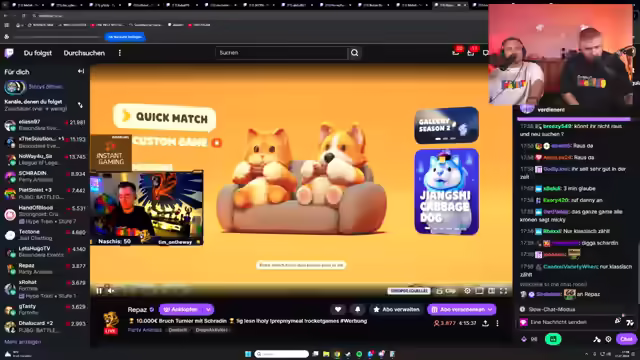This screenshot has width=640, height=360.
Task: Open LetsHugoTV channel in sidebar
Action: [x=45, y=251]
